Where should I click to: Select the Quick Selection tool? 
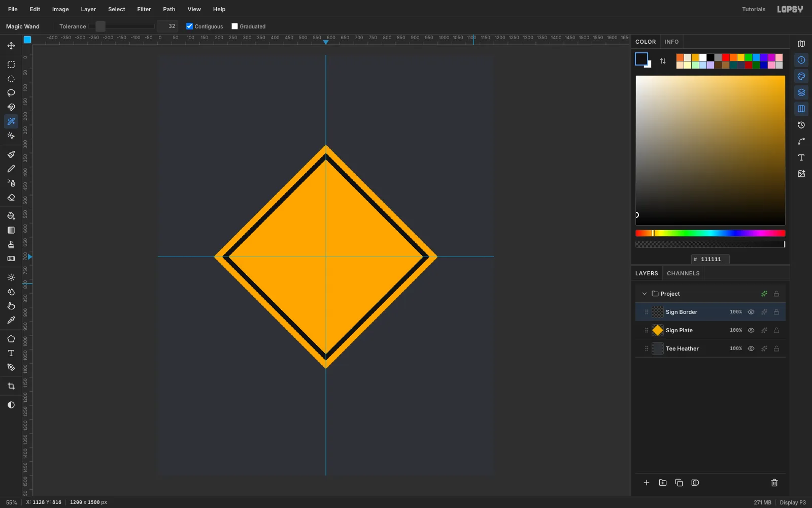point(11,136)
